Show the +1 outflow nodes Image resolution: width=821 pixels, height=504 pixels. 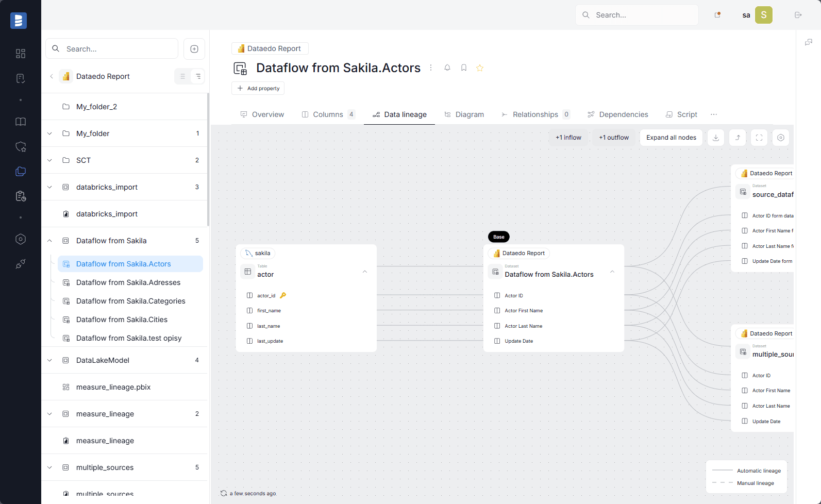[x=614, y=138]
